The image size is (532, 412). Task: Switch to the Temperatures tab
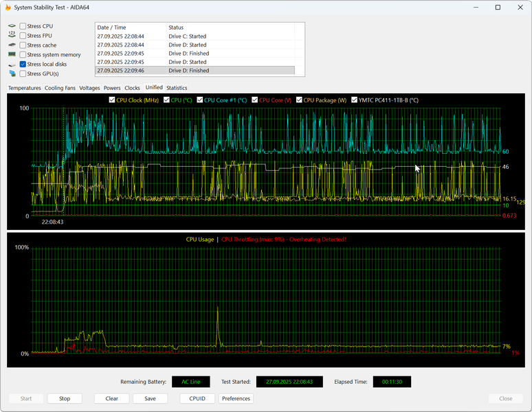(25, 88)
